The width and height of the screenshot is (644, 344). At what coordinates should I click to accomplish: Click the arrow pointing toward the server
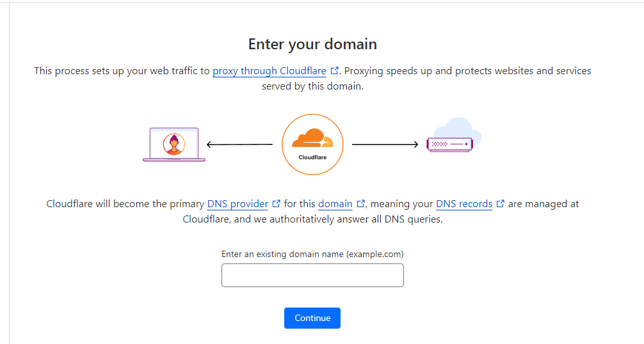click(385, 145)
